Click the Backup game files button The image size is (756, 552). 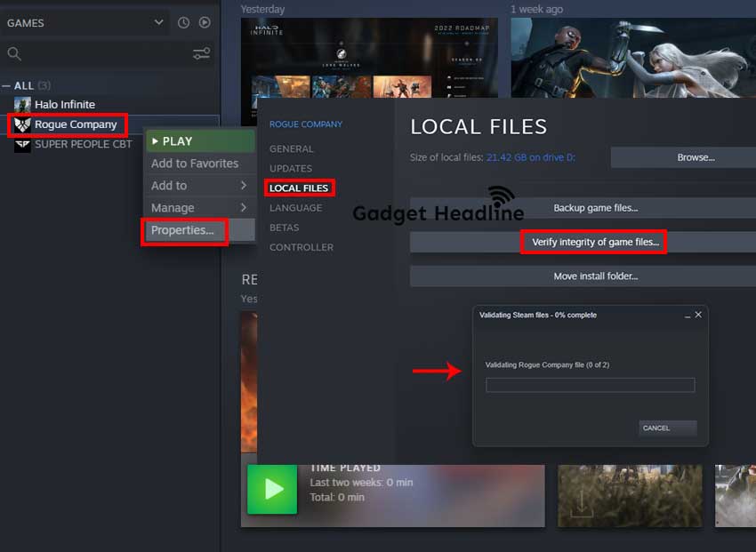pyautogui.click(x=593, y=206)
